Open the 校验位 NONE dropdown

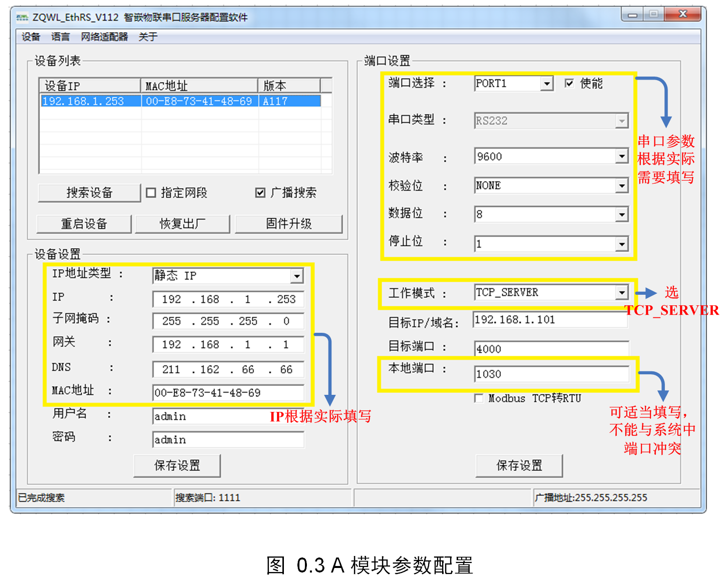click(x=621, y=186)
